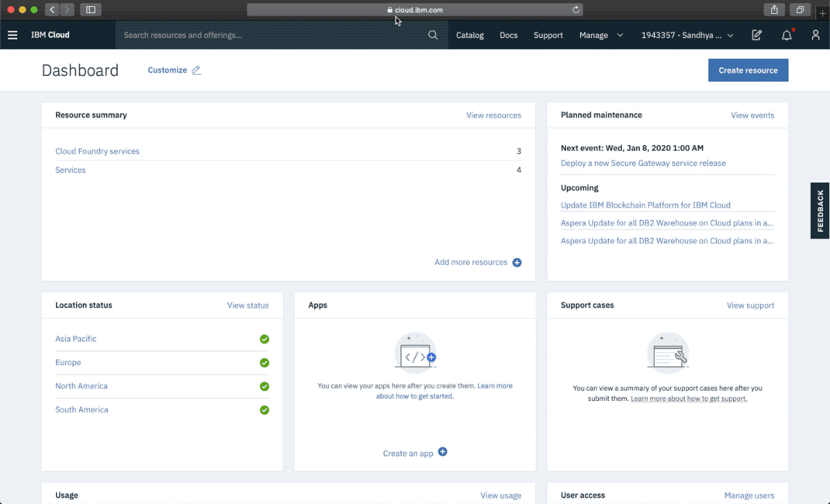Open the hamburger navigation menu
This screenshot has height=504, width=830.
12,35
